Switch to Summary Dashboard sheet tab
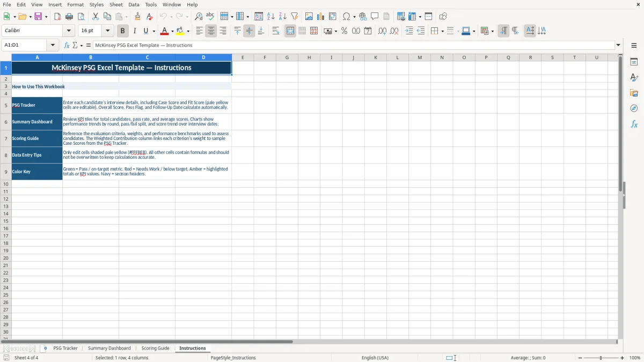 (x=109, y=348)
